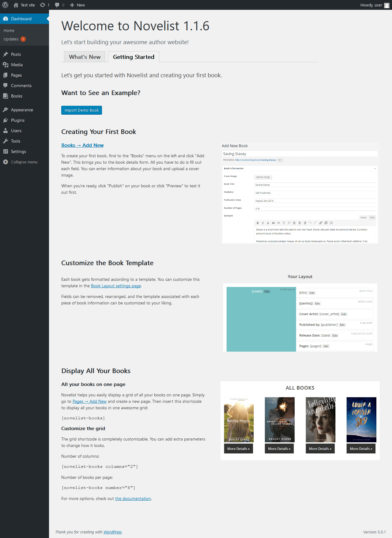This screenshot has height=538, width=392.
Task: Click the WordPress link in the footer
Action: (112, 532)
